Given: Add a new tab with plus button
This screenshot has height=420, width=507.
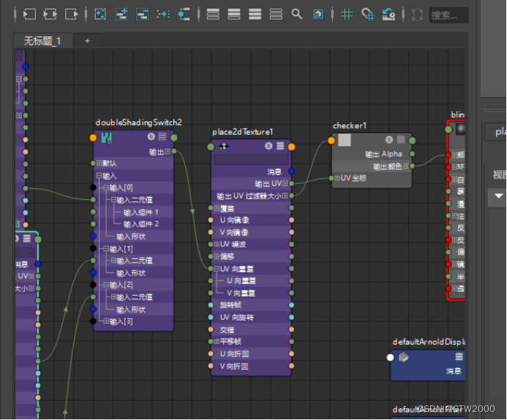Looking at the screenshot, I should point(87,41).
